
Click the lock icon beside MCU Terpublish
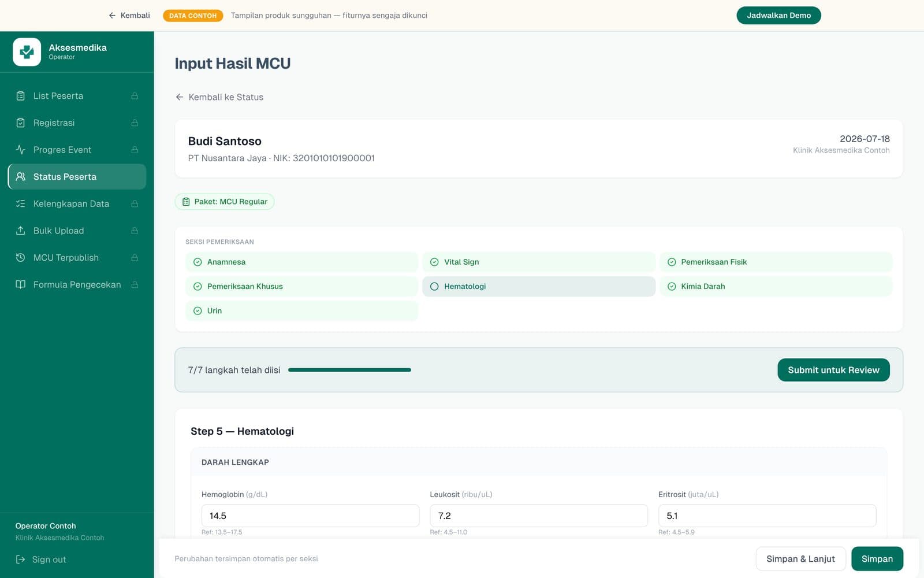[135, 258]
